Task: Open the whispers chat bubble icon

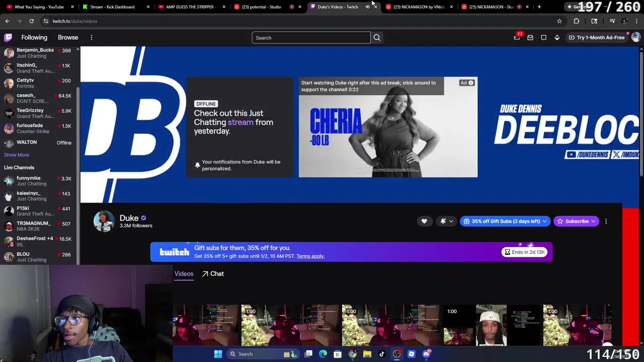Action: pyautogui.click(x=543, y=38)
